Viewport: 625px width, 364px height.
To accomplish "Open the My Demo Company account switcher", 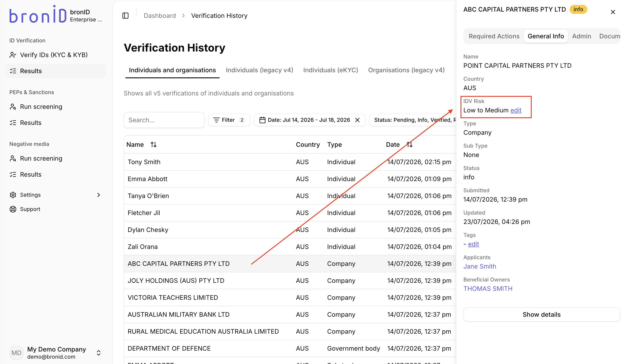I will (x=99, y=353).
